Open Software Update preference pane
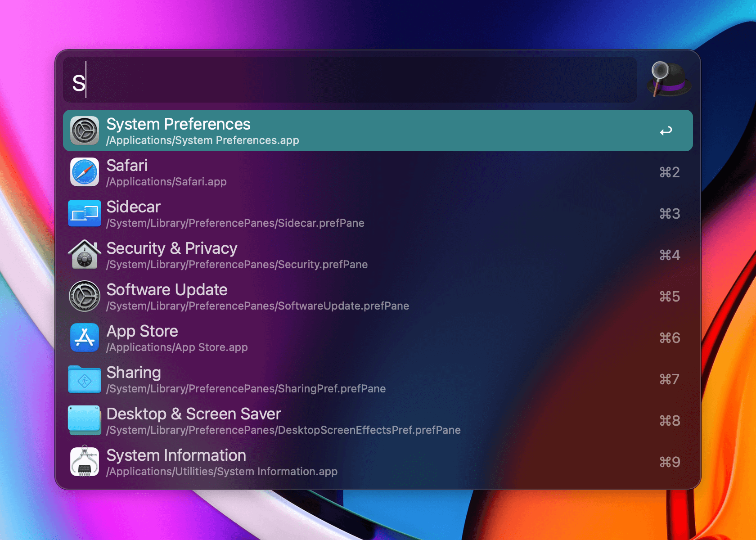The height and width of the screenshot is (540, 756). [270, 296]
